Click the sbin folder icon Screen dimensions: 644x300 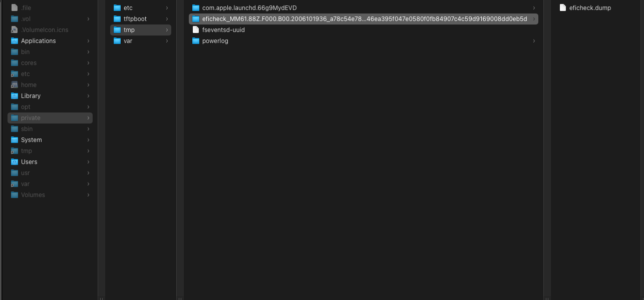15,129
